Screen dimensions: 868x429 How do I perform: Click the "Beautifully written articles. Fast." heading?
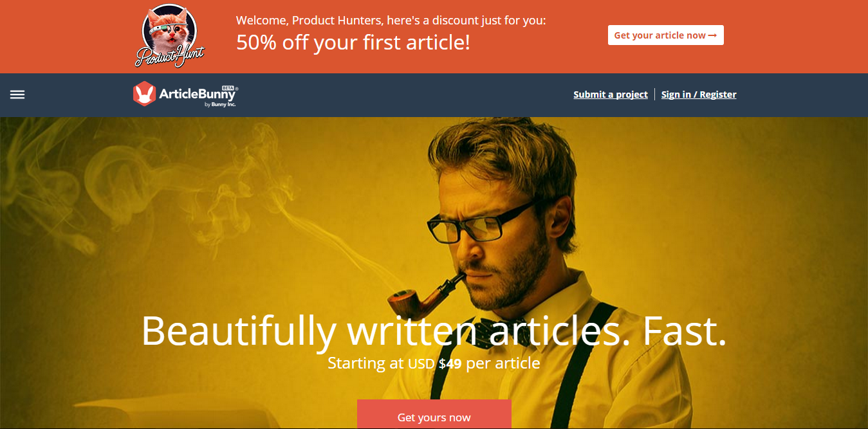click(434, 330)
